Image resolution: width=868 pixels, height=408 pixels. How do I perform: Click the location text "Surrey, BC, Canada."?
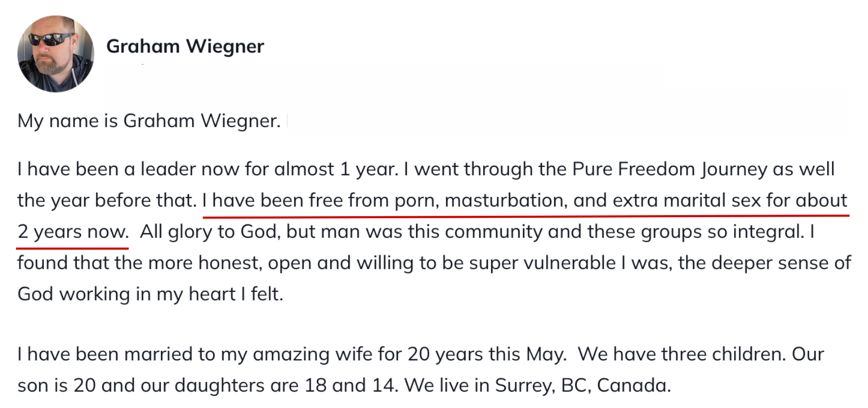coord(583,385)
